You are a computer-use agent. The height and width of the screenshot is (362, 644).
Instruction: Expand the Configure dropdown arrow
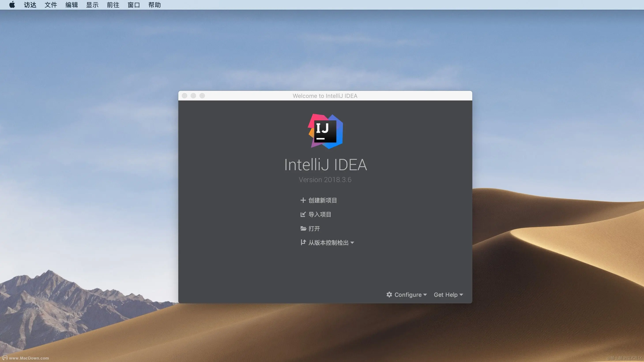[x=425, y=295]
